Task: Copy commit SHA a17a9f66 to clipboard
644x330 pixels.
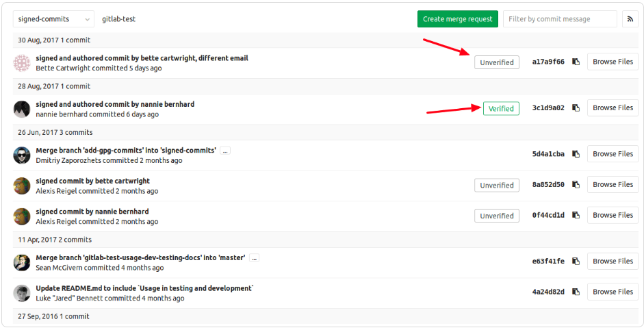Action: (576, 62)
